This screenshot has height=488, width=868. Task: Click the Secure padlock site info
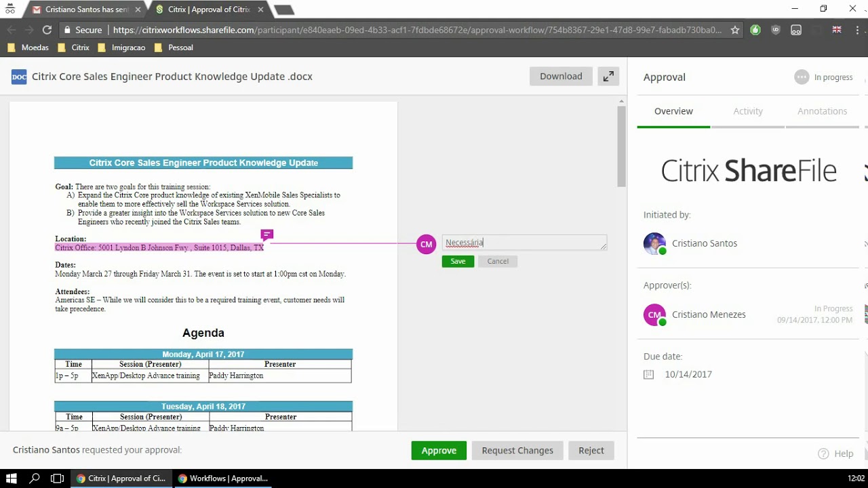(x=82, y=30)
